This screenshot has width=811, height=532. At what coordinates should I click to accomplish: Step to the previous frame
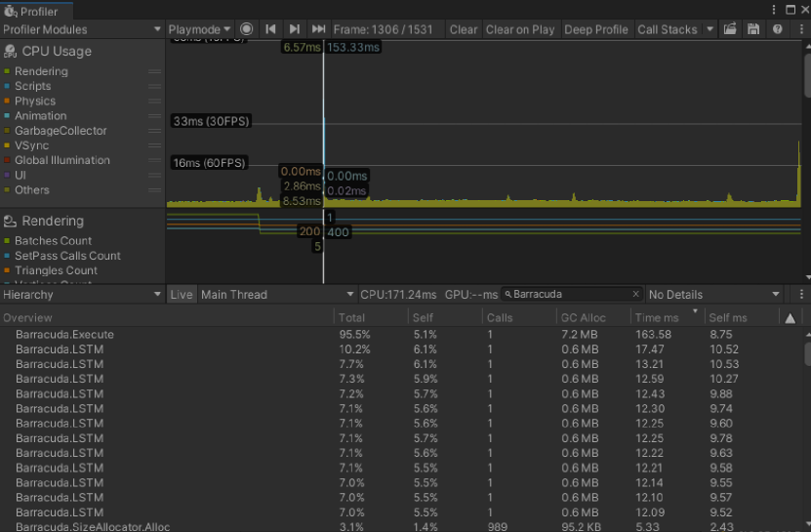[270, 29]
